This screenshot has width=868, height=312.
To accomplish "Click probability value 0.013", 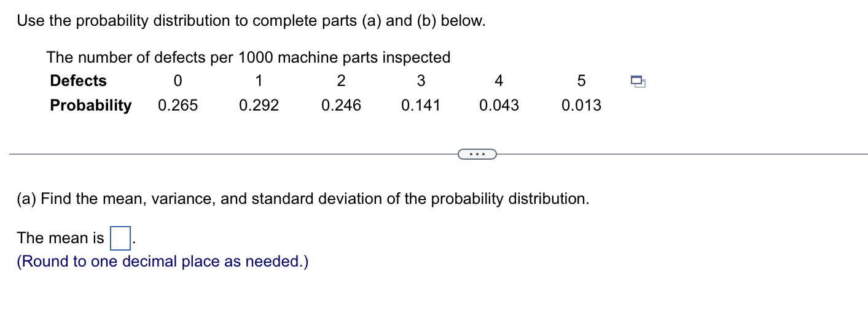I will [x=581, y=106].
